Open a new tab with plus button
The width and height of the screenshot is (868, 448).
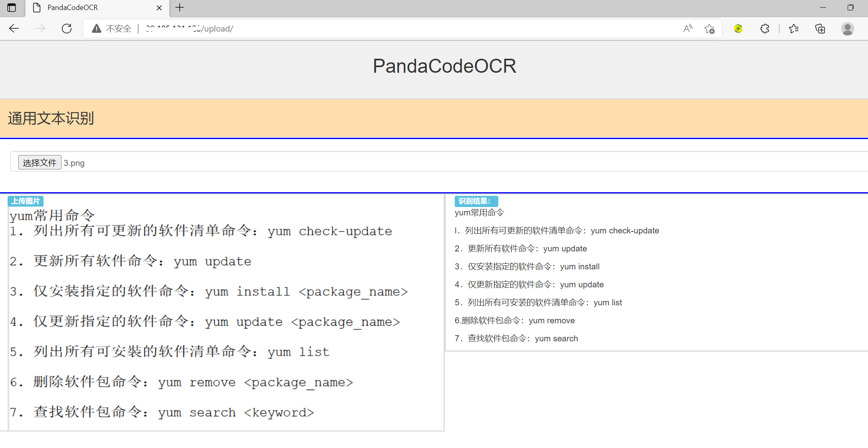[180, 8]
